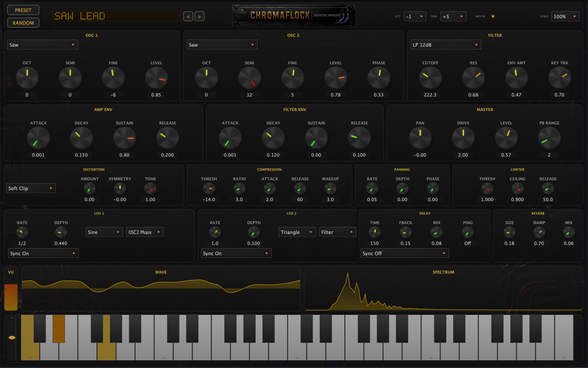Open the global OCT dropdown showing -1

tap(415, 16)
